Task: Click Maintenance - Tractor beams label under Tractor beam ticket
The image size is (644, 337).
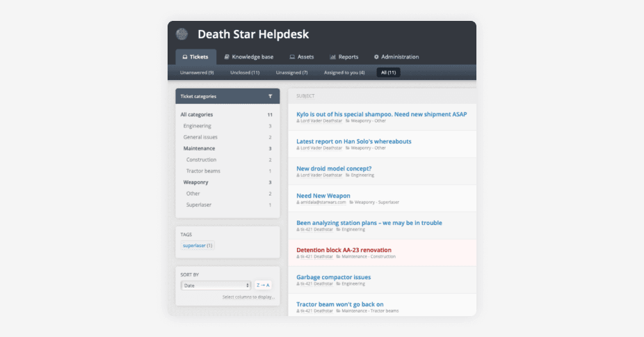Action: tap(370, 311)
